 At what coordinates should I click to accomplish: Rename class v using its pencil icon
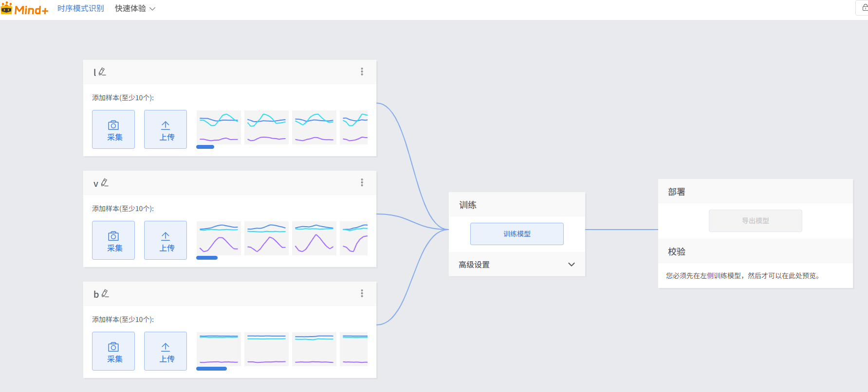(105, 183)
